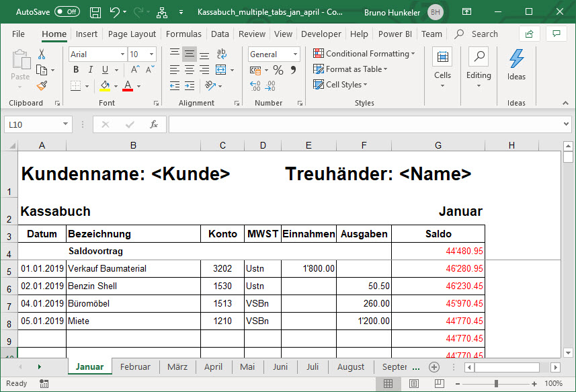The width and height of the screenshot is (576, 392).
Task: Click the Insert Function fx icon
Action: (x=154, y=124)
